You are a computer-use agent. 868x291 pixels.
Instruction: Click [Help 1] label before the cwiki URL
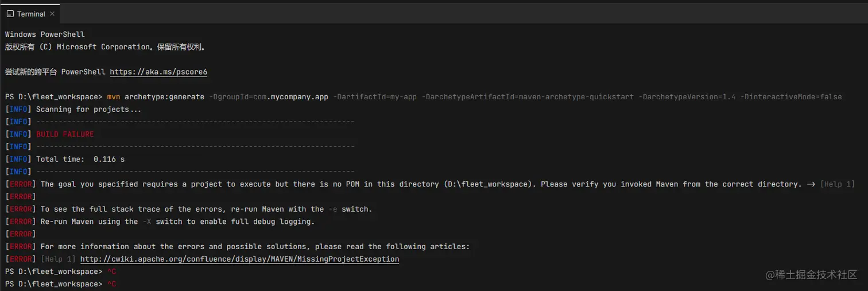tap(58, 259)
